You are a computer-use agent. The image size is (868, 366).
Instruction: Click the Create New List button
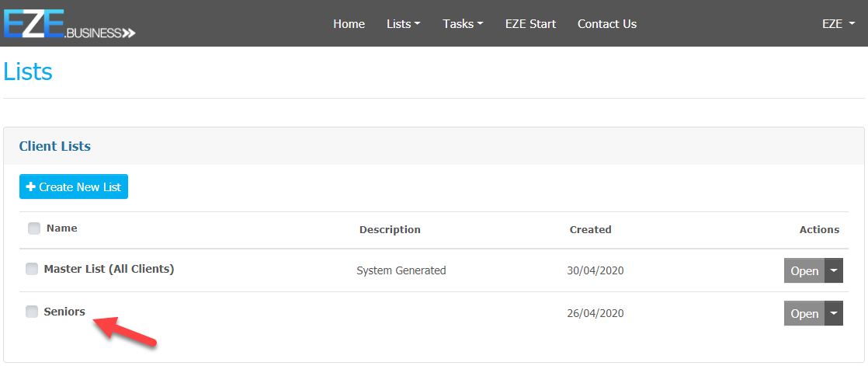click(x=74, y=186)
